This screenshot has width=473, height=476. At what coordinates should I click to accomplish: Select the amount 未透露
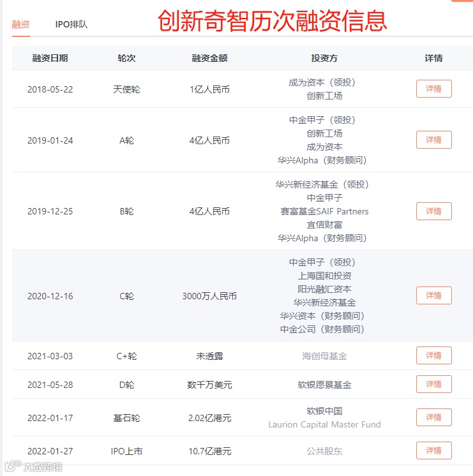[x=209, y=356]
